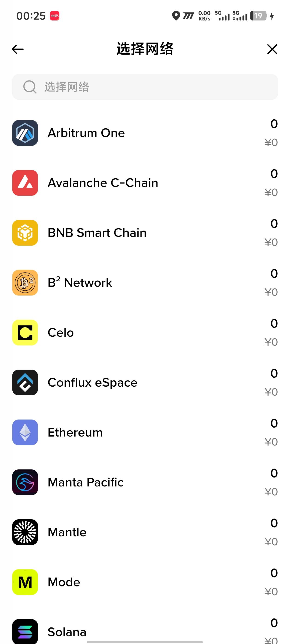Tap the Manta Pacific logo icon
This screenshot has height=644, width=290.
[x=25, y=482]
